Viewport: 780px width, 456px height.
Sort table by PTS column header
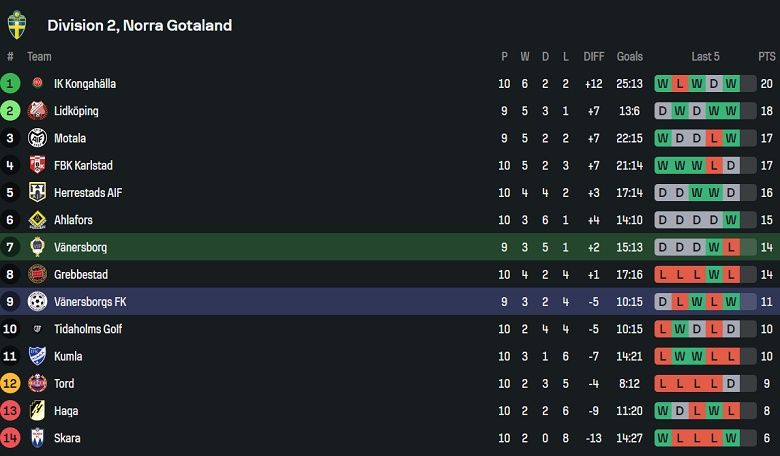pos(766,57)
